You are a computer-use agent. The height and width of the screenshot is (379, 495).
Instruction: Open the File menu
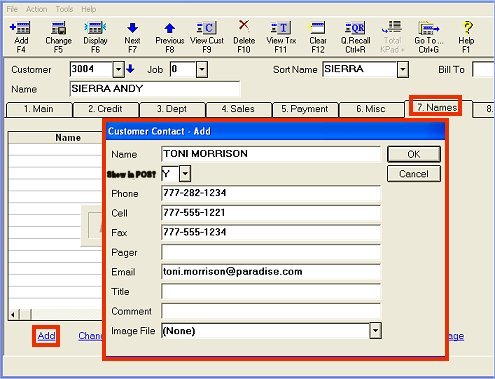(12, 9)
